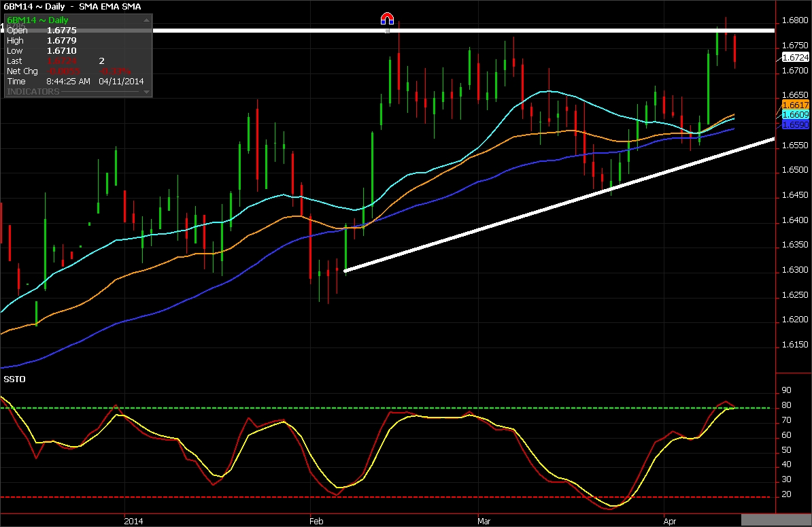Click the Feb label on the time axis
Image resolution: width=812 pixels, height=527 pixels.
(x=316, y=521)
